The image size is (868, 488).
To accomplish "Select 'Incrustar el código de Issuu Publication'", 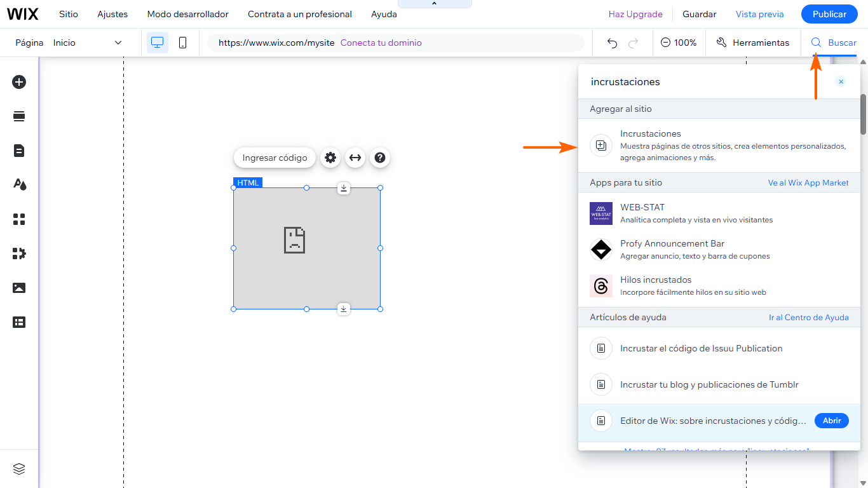I will tap(702, 348).
